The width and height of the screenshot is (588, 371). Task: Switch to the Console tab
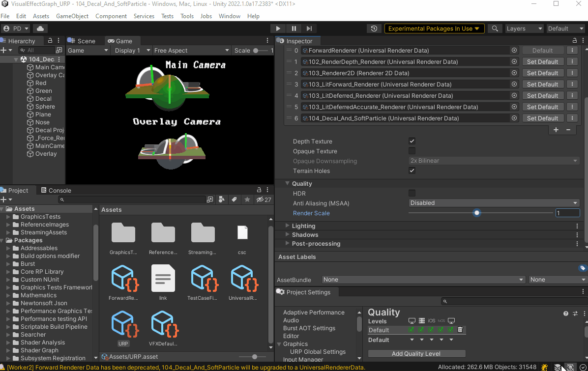click(56, 190)
